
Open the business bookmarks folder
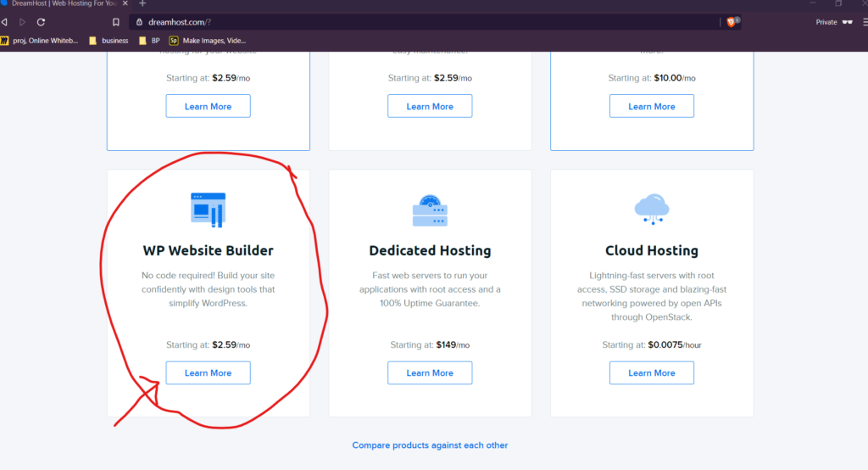[x=109, y=41]
